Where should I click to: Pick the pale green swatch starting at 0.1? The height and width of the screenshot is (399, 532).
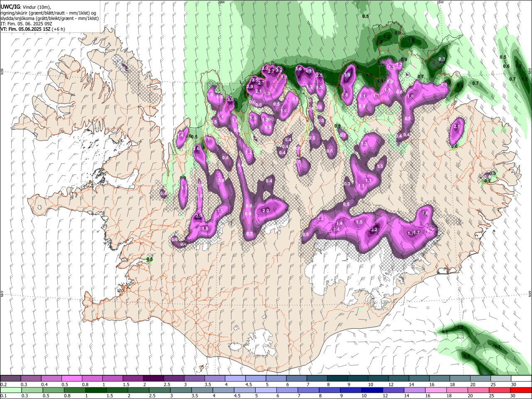11,390
